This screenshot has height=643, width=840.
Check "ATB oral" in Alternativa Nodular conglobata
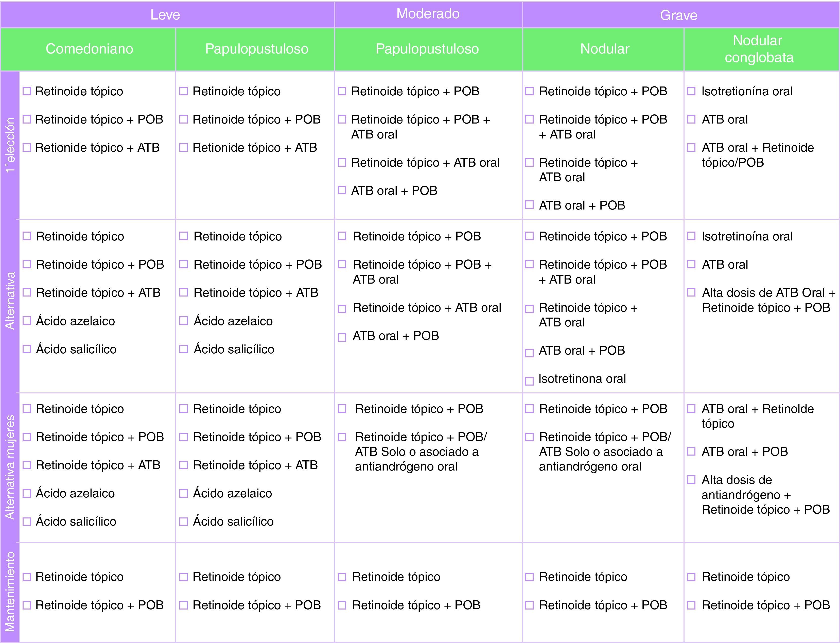pyautogui.click(x=691, y=265)
